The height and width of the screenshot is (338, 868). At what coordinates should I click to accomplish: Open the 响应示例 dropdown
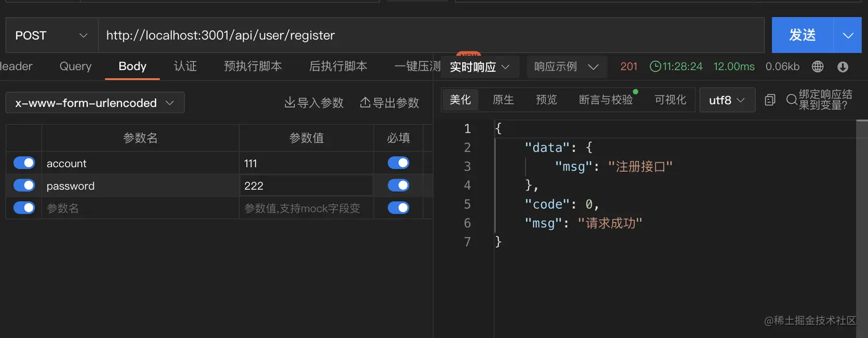567,67
